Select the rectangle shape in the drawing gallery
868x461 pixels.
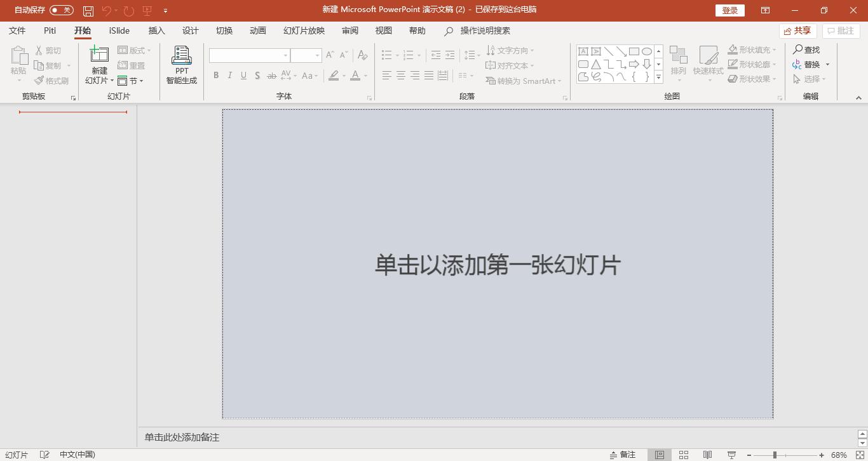(634, 50)
